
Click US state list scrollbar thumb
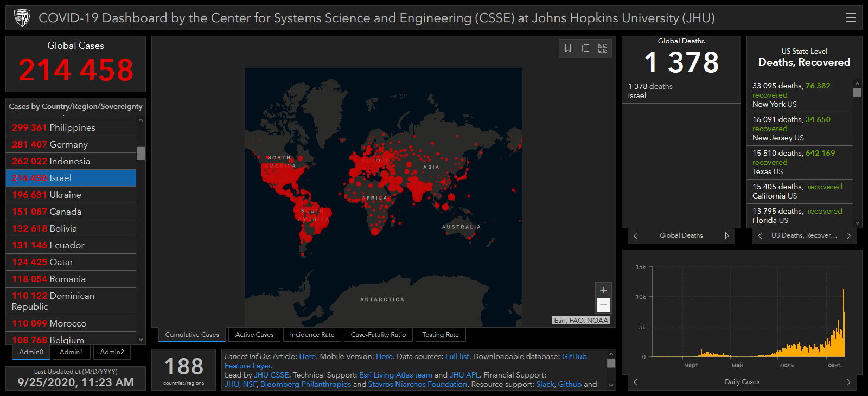857,93
